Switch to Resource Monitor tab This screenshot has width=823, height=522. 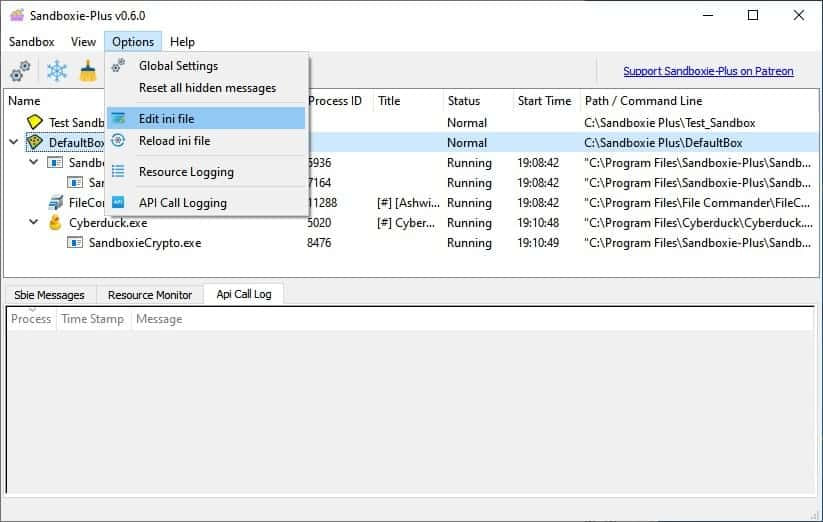point(150,295)
